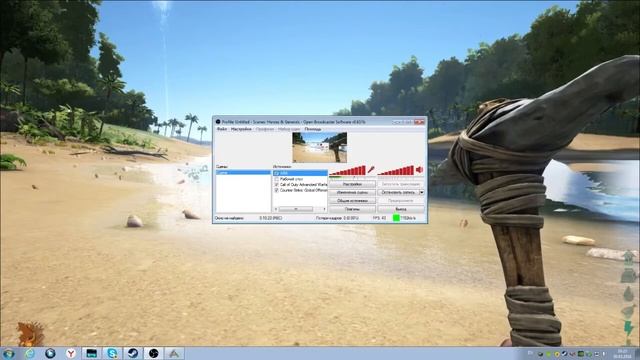Open Steam from the taskbar

click(x=133, y=353)
